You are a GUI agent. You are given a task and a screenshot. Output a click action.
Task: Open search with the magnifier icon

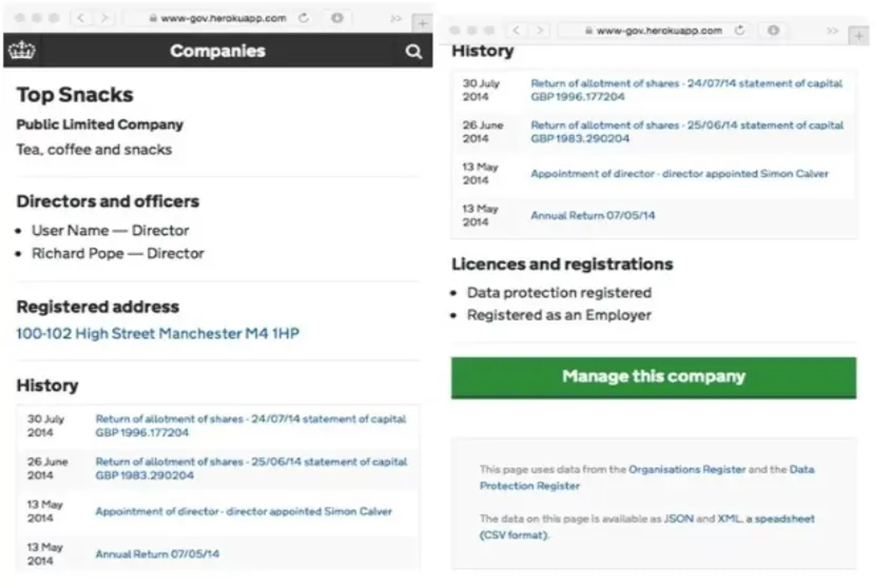point(413,51)
